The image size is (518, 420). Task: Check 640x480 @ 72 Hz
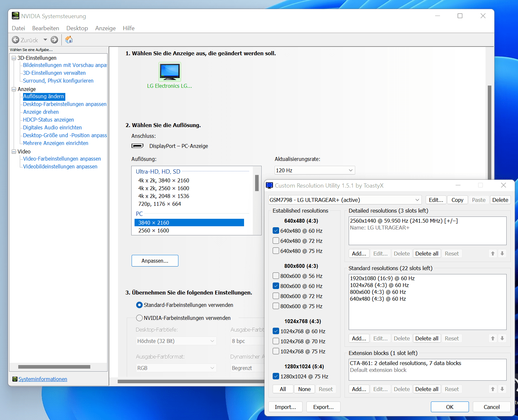276,241
